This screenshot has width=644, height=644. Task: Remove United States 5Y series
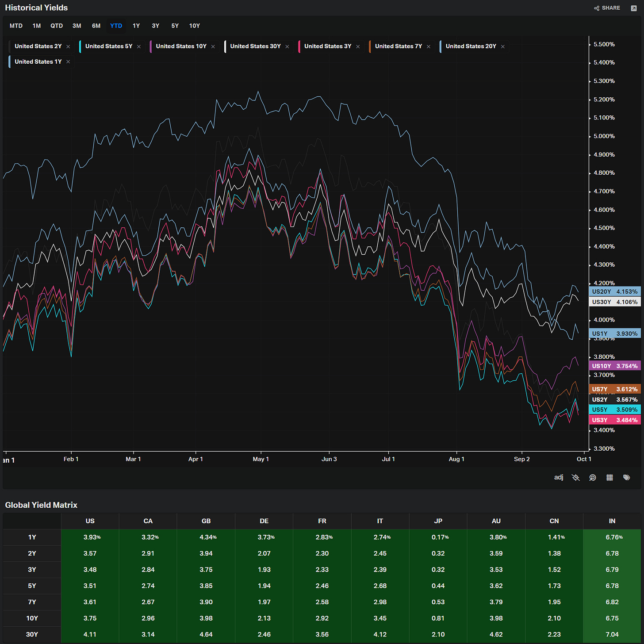pos(139,46)
